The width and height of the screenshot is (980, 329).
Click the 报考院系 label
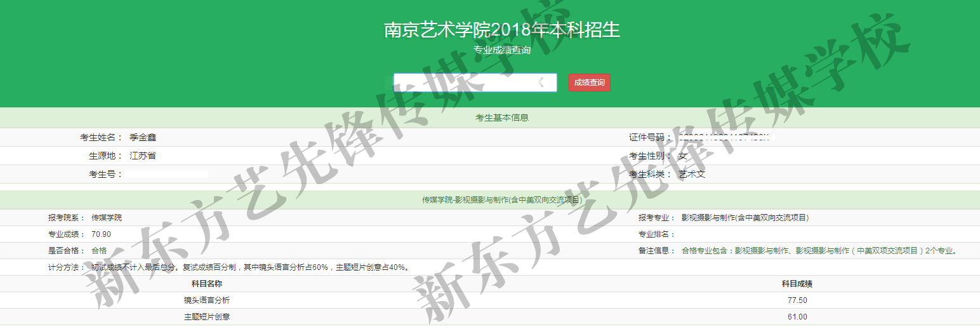pos(67,217)
